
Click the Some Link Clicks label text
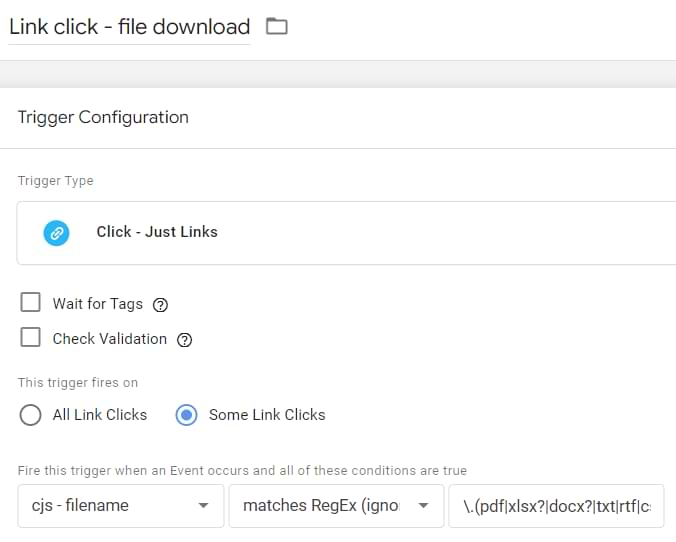point(267,415)
